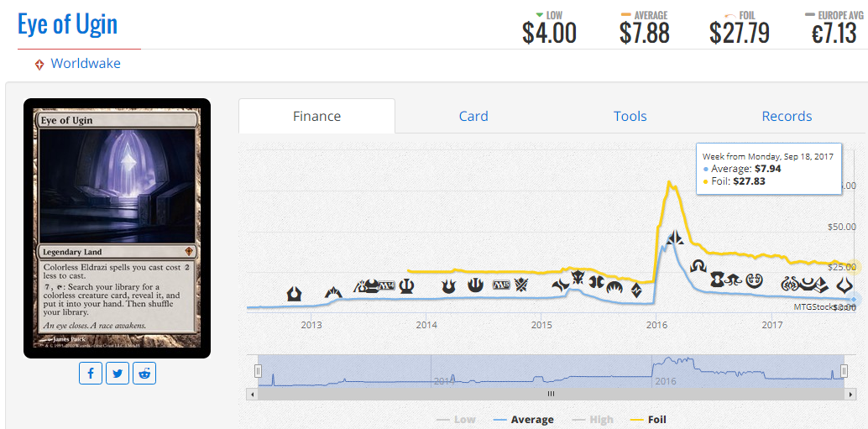The width and height of the screenshot is (868, 429).
Task: Open the Worldwake set link
Action: [86, 64]
